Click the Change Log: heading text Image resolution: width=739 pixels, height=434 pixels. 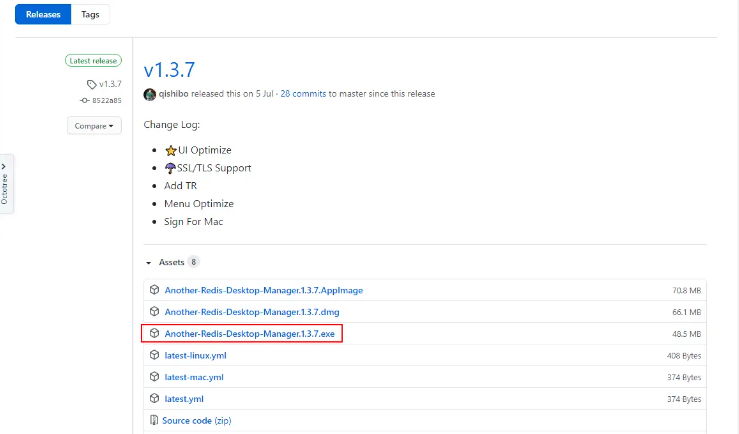pyautogui.click(x=172, y=125)
